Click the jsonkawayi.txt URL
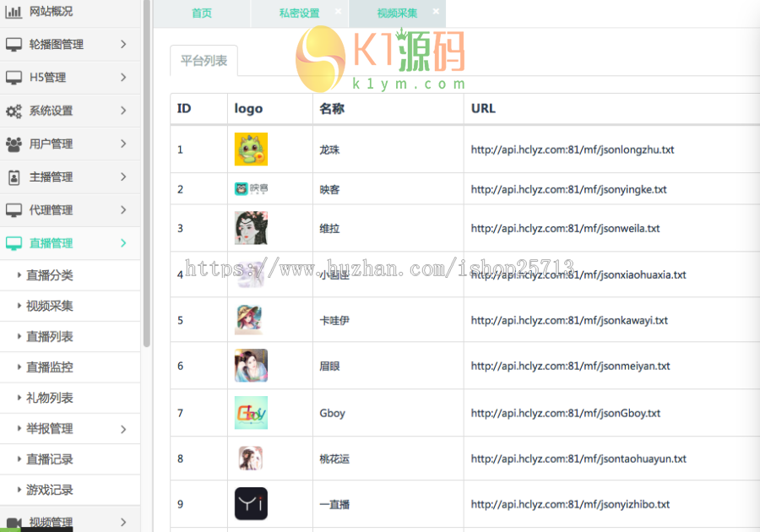The width and height of the screenshot is (760, 532). coord(569,320)
